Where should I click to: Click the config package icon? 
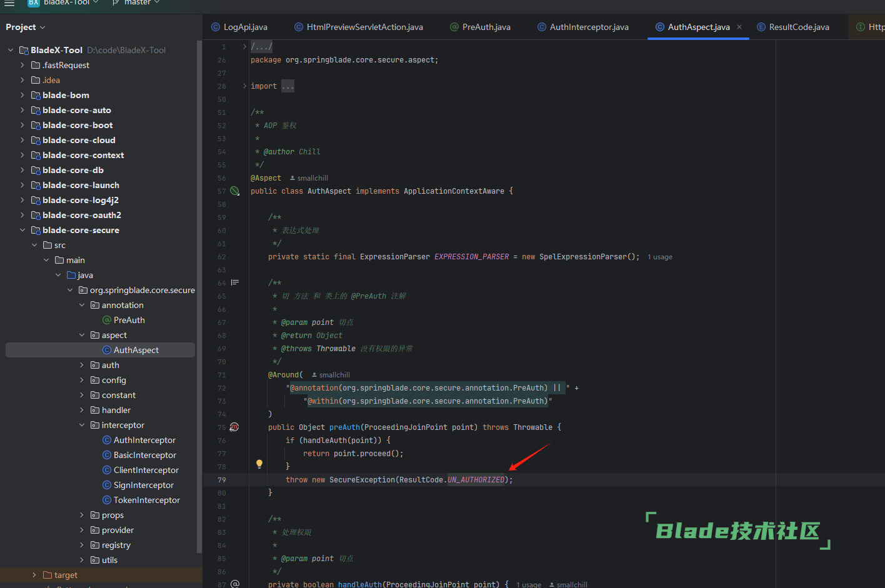click(95, 380)
